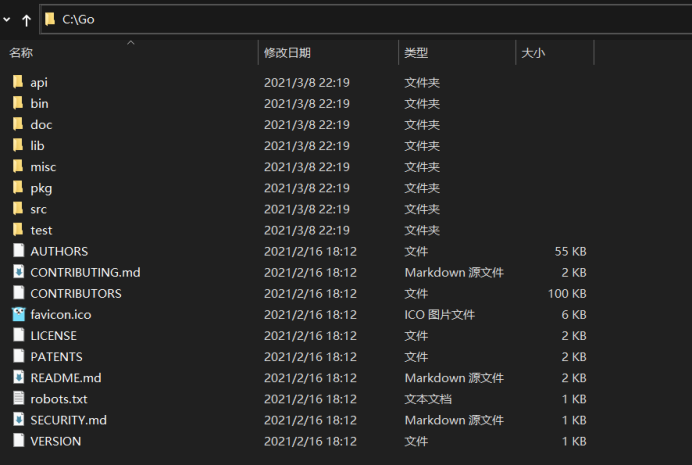The width and height of the screenshot is (692, 465).
Task: Go up one folder level with Up arrow
Action: 26,20
